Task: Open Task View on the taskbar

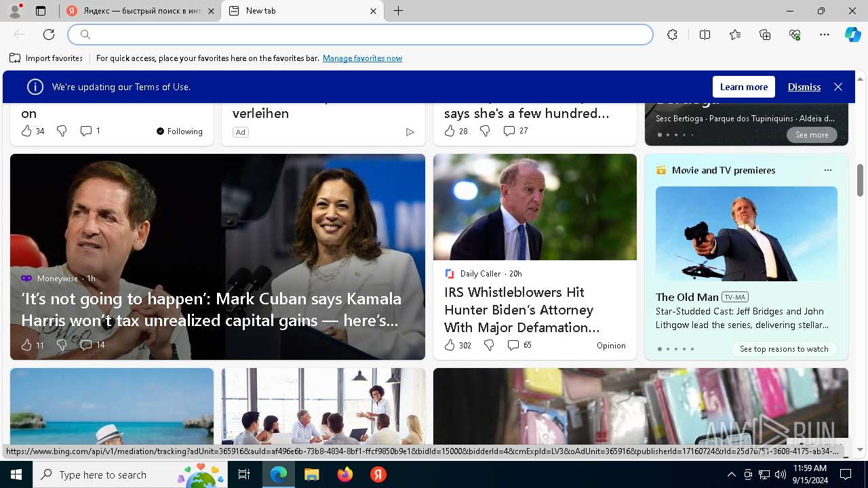Action: coord(245,474)
